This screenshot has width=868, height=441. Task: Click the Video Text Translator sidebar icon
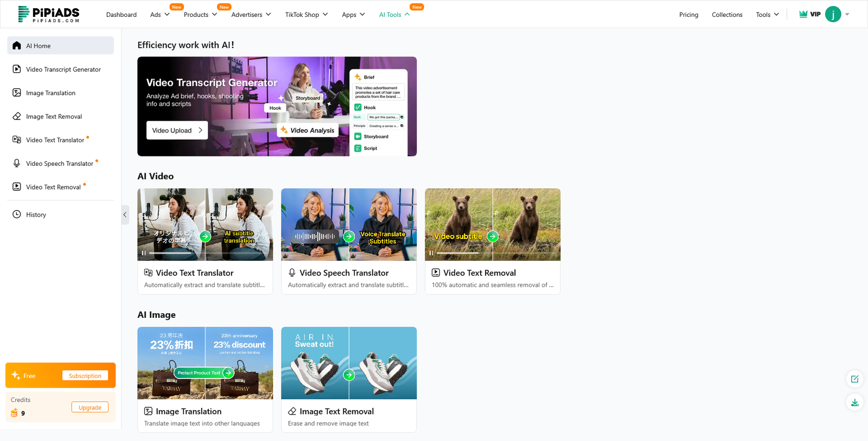tap(17, 140)
